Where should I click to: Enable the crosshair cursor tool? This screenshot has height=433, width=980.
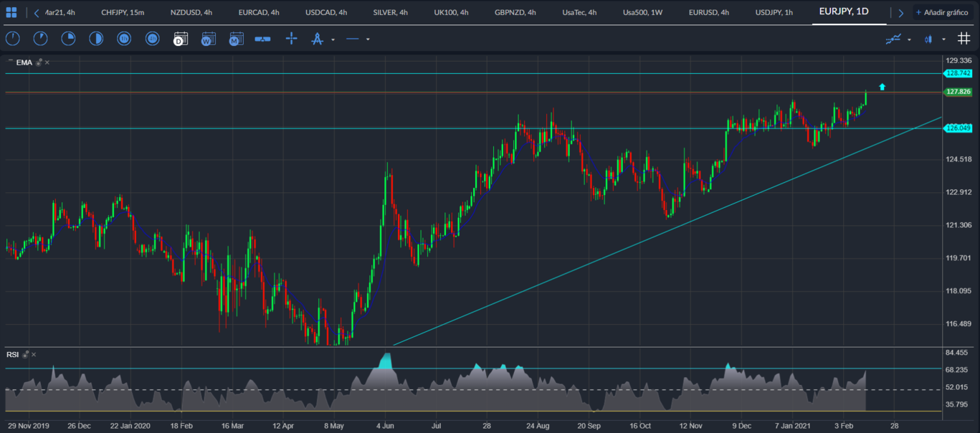(x=291, y=39)
